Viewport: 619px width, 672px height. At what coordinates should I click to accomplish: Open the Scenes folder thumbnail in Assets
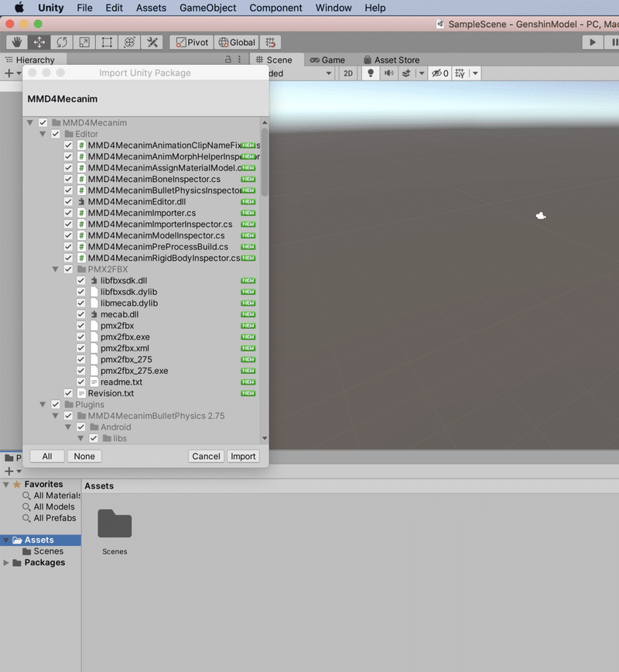click(115, 523)
